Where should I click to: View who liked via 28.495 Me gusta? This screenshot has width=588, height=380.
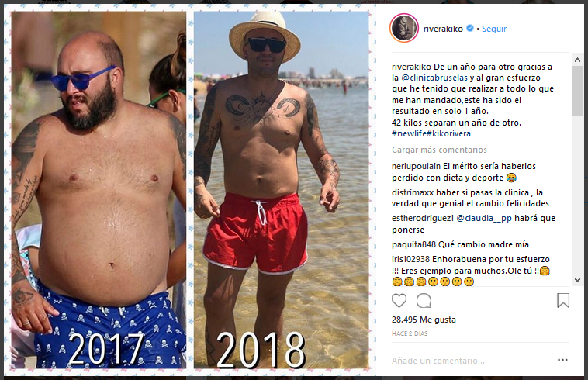click(x=424, y=320)
